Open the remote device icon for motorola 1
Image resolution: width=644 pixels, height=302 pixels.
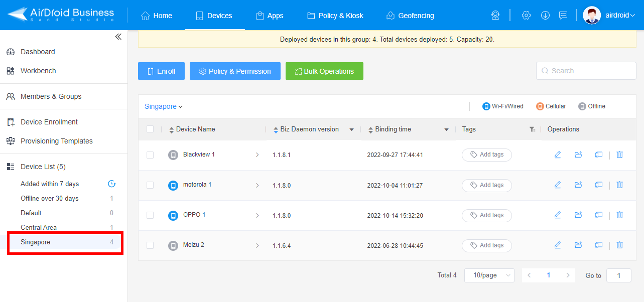599,185
